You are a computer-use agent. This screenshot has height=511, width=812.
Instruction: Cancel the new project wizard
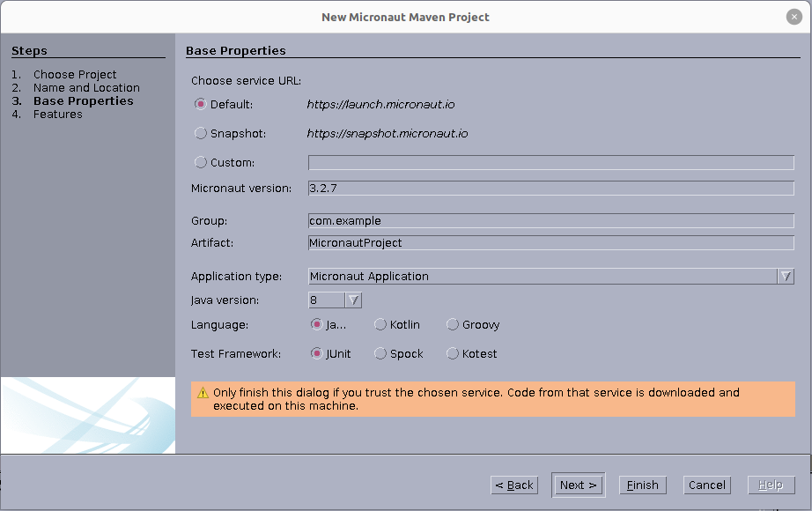707,485
